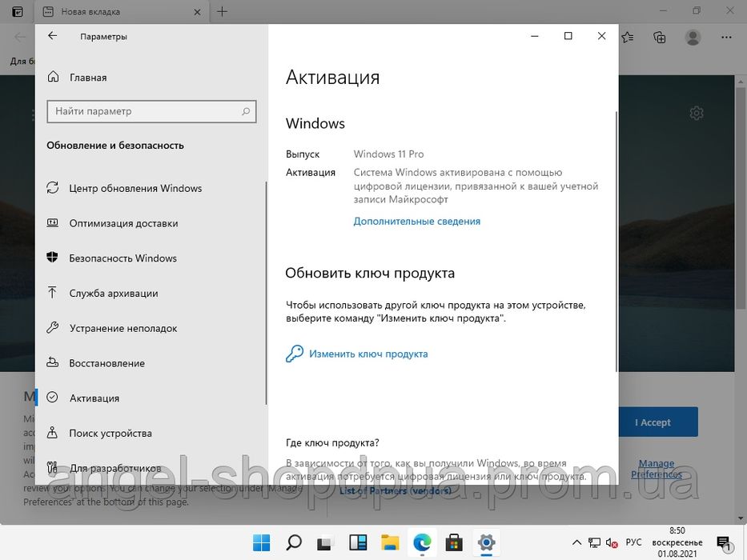747x560 pixels.
Task: Open Widgets from the taskbar
Action: pos(358,542)
